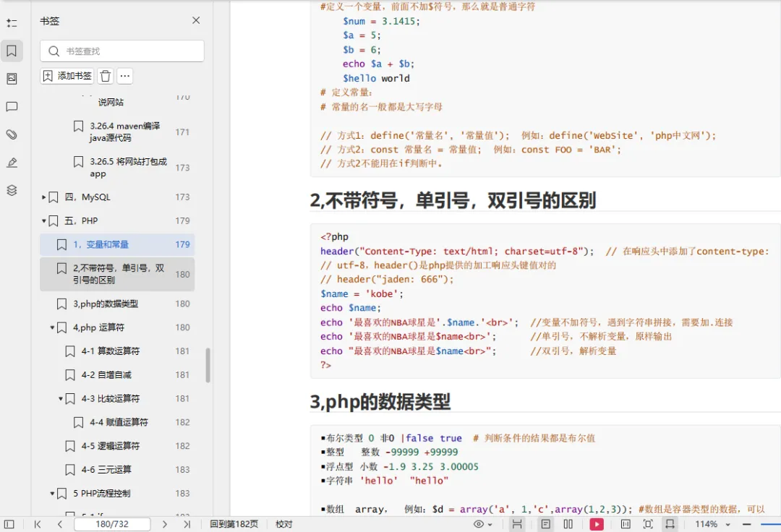Start slideshow with the red play button
Image resolution: width=781 pixels, height=532 pixels.
(596, 524)
